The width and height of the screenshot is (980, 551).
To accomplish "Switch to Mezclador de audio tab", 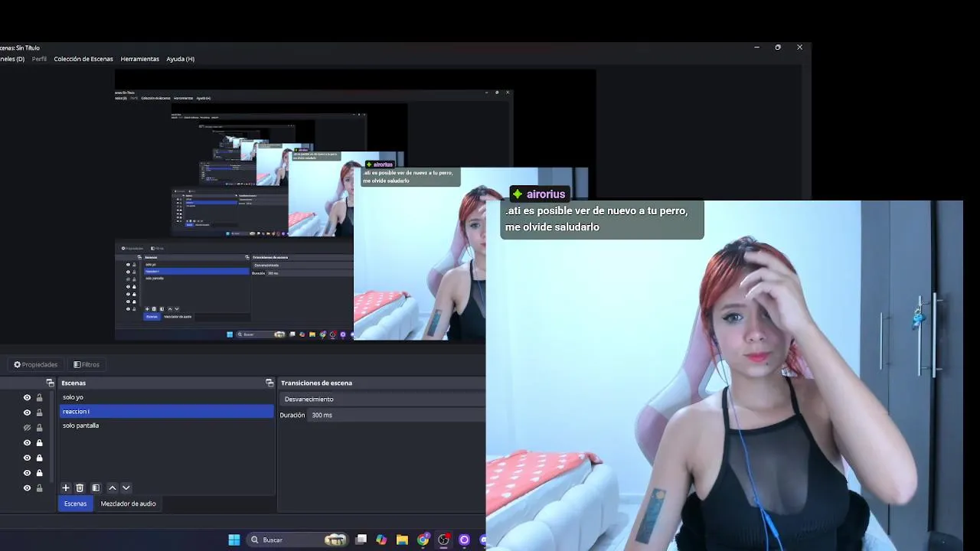I will click(128, 504).
